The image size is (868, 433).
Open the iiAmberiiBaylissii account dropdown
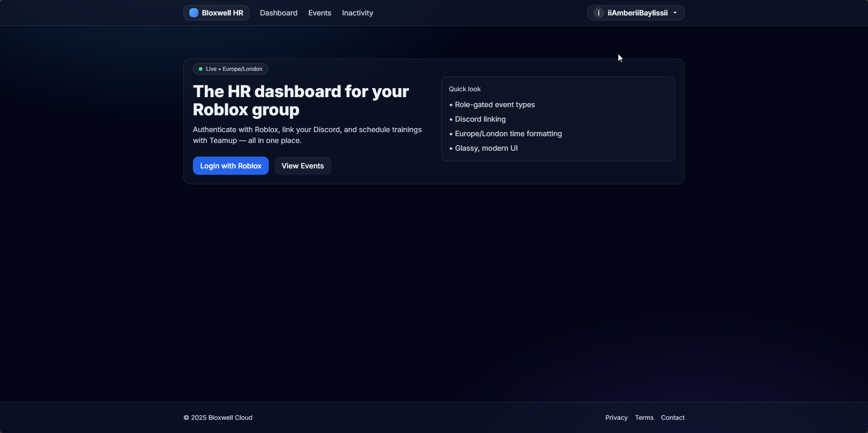[x=636, y=13]
